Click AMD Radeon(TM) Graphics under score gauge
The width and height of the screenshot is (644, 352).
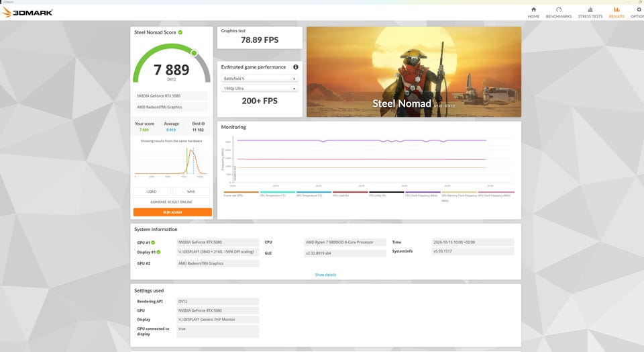coord(171,107)
